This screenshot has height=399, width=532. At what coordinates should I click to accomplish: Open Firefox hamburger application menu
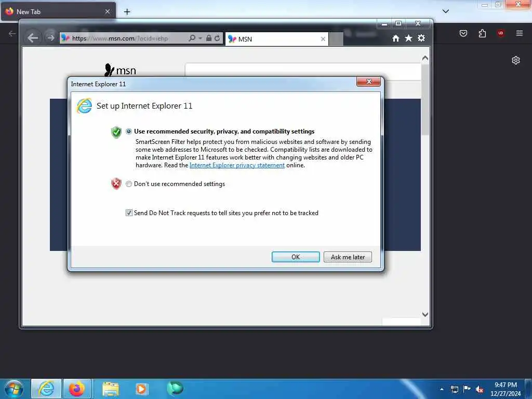[x=520, y=33]
